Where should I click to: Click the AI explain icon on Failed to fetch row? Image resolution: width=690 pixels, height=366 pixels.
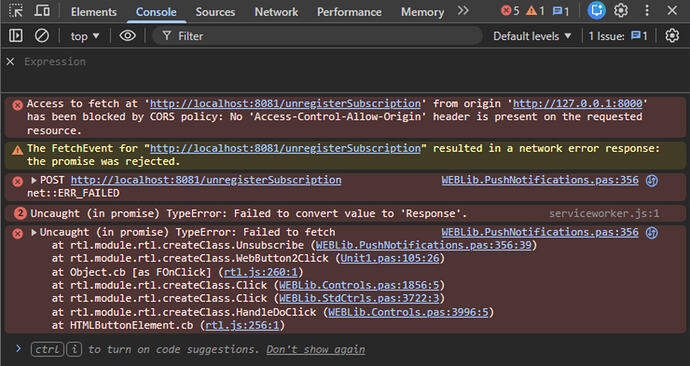tap(652, 233)
